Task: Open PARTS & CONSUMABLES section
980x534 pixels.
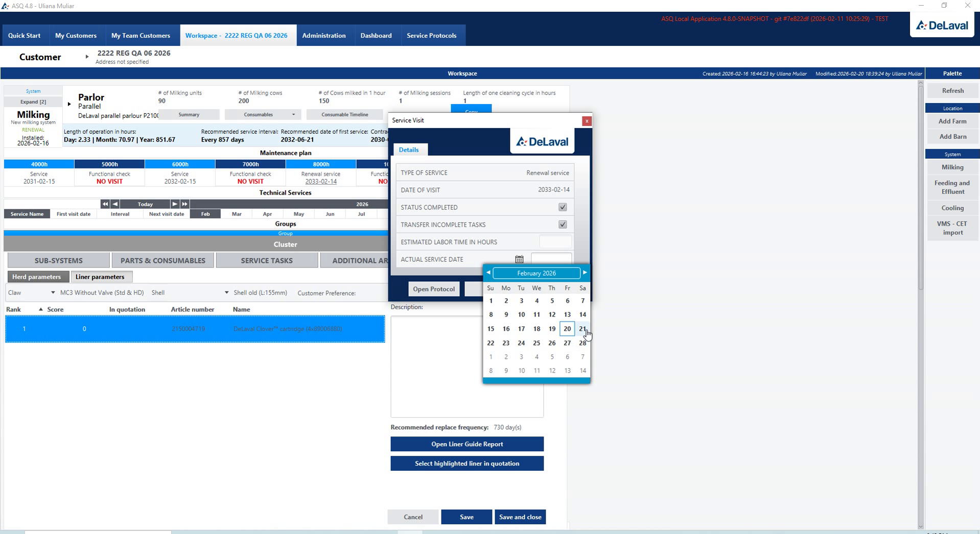Action: click(x=163, y=260)
